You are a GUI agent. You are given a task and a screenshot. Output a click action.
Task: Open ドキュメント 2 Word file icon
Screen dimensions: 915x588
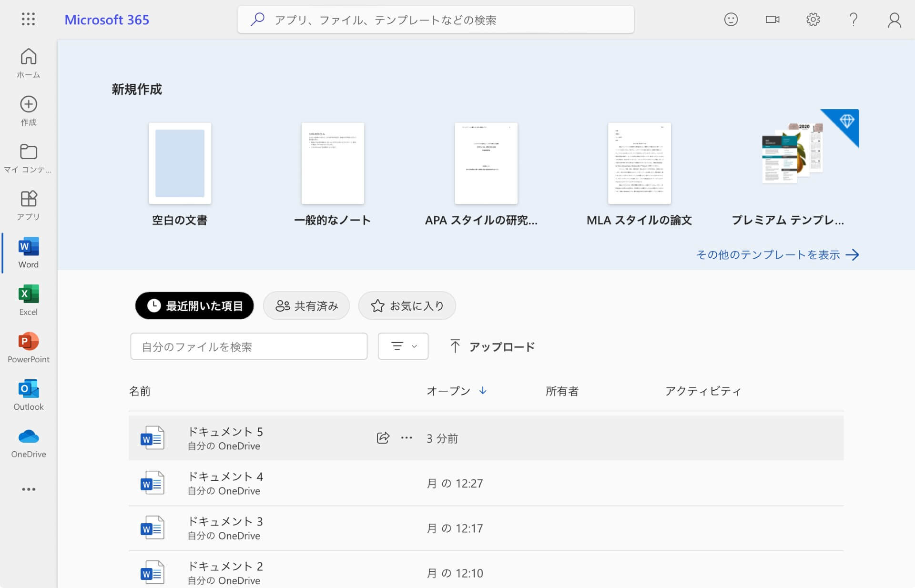tap(152, 573)
